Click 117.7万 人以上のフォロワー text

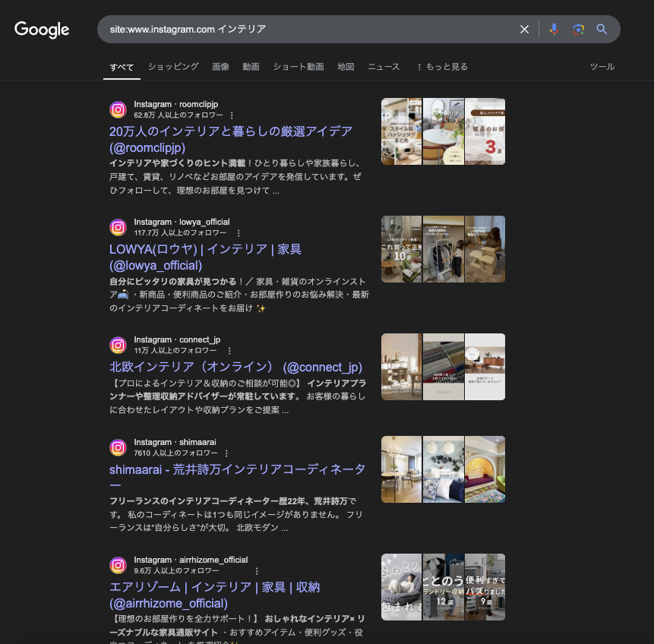click(x=180, y=232)
